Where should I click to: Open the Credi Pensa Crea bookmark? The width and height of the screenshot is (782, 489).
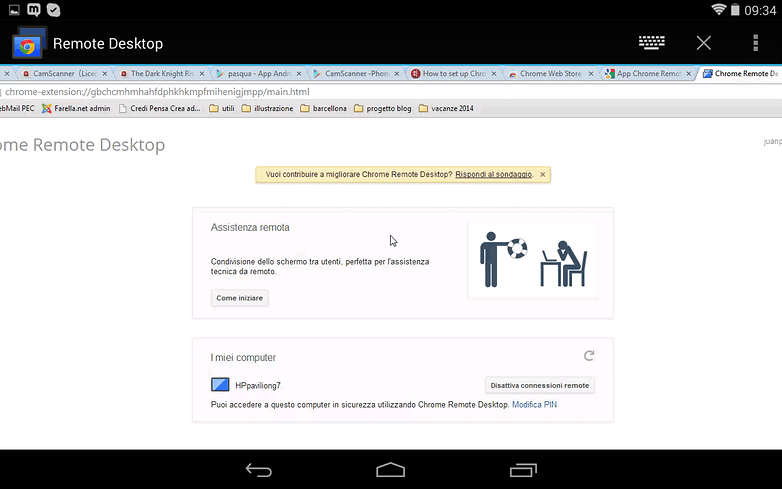click(160, 108)
